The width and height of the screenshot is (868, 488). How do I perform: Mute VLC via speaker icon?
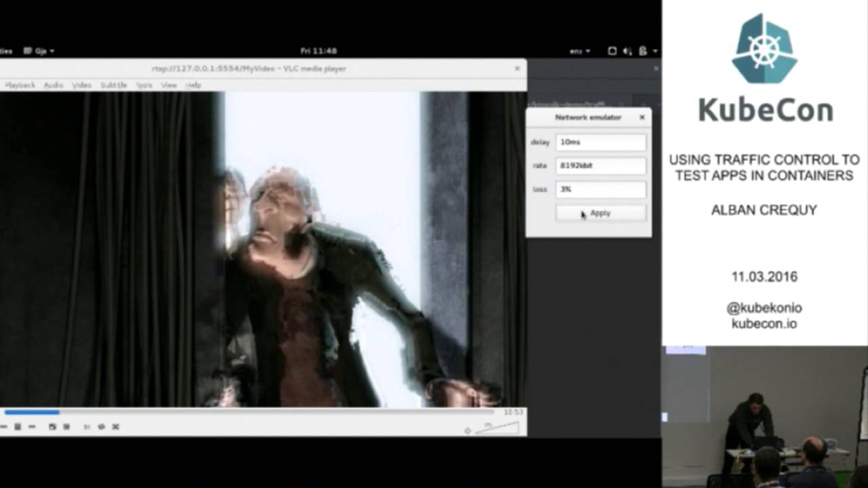467,430
